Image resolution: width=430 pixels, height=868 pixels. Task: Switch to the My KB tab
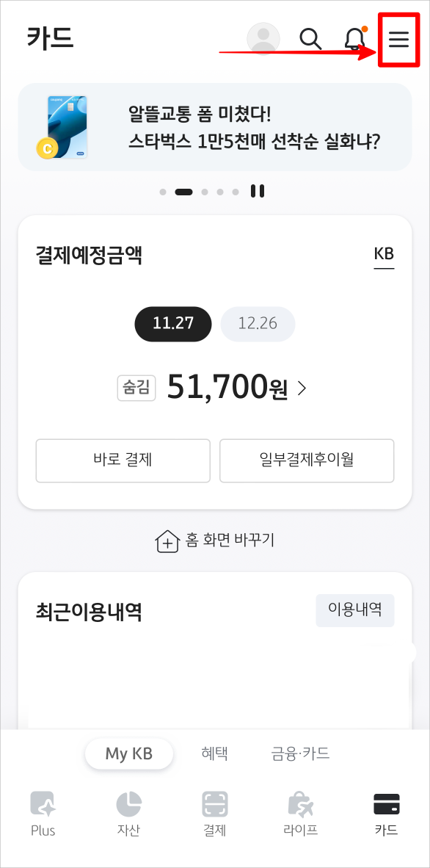(129, 753)
